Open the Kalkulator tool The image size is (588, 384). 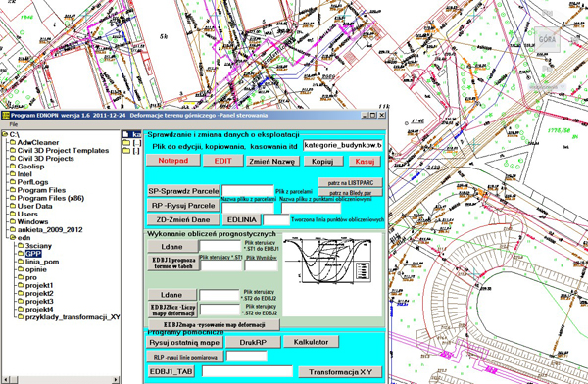pyautogui.click(x=311, y=342)
